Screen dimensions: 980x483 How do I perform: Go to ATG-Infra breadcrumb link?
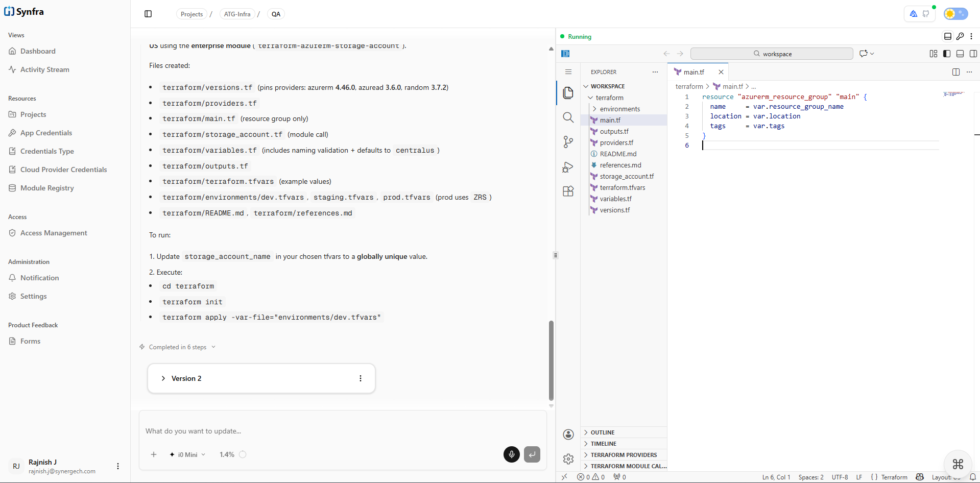point(237,14)
